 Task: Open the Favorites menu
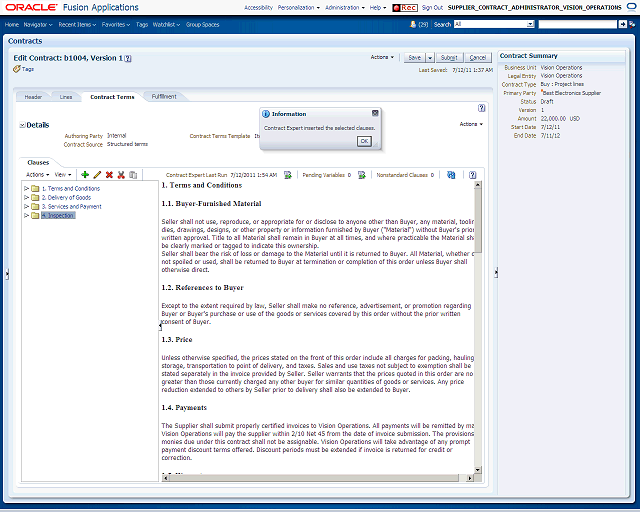tap(116, 25)
